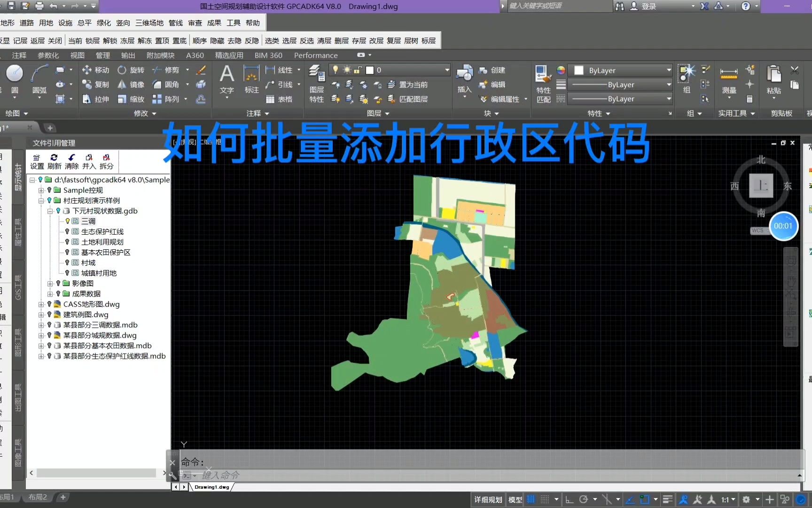812x508 pixels.
Task: Expand the 成果数据 tree node
Action: [x=50, y=294]
